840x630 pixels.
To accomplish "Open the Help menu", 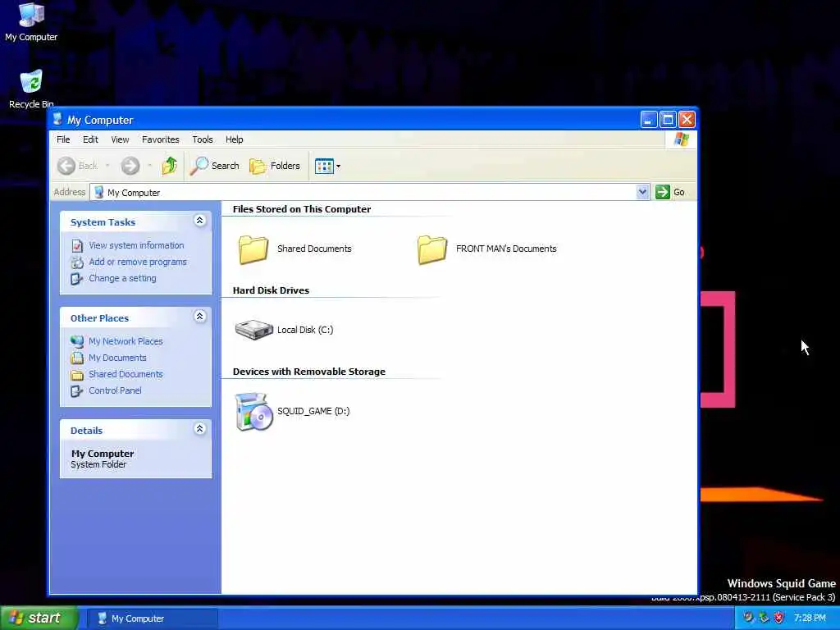I will tap(234, 139).
